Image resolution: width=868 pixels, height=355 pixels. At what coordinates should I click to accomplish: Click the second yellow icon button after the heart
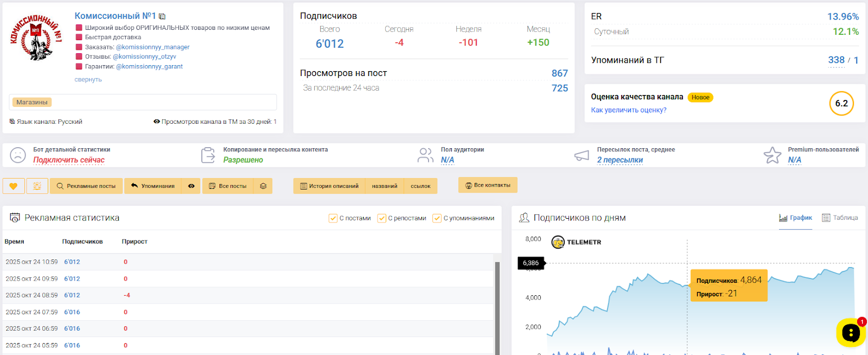pos(37,186)
